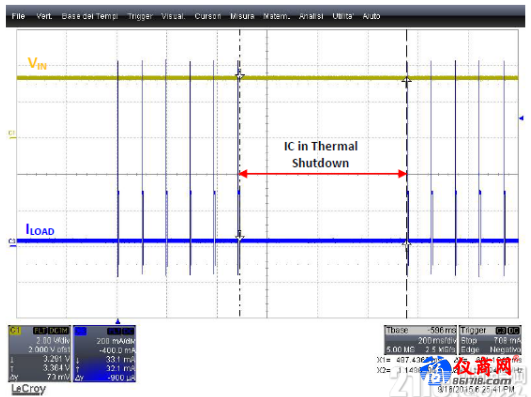This screenshot has width=531, height=397.
Task: Click the blue C3 ground level marker
Action: coord(12,242)
